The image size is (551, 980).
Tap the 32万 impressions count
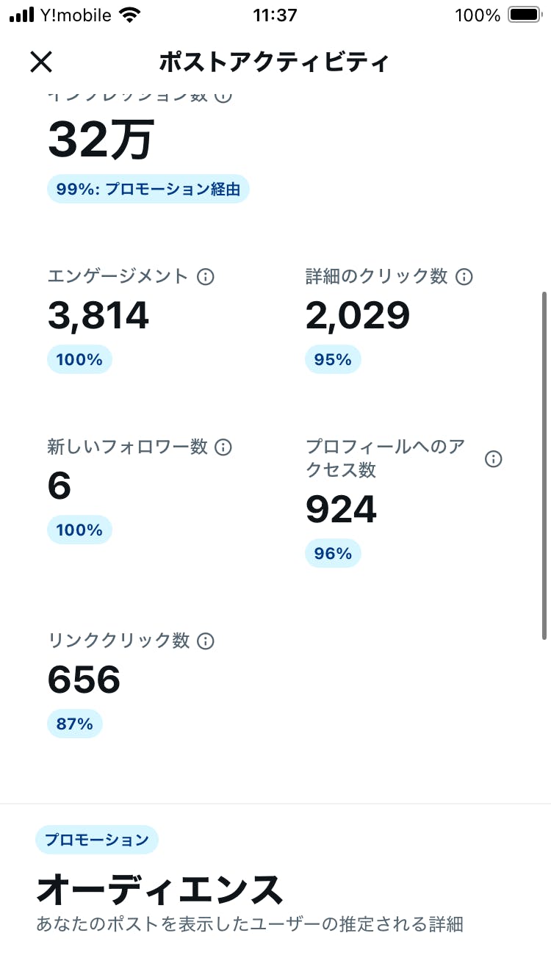click(x=101, y=140)
